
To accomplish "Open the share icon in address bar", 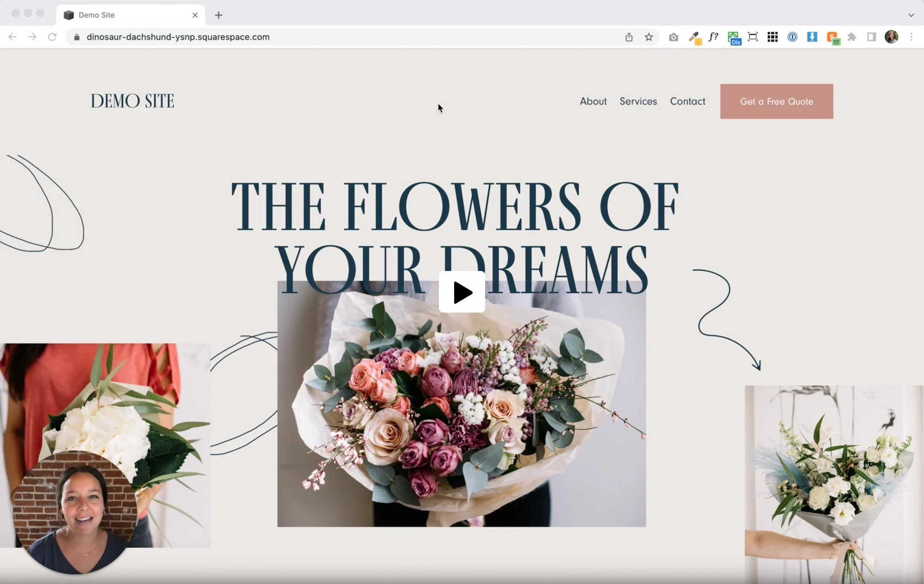I will pos(628,37).
